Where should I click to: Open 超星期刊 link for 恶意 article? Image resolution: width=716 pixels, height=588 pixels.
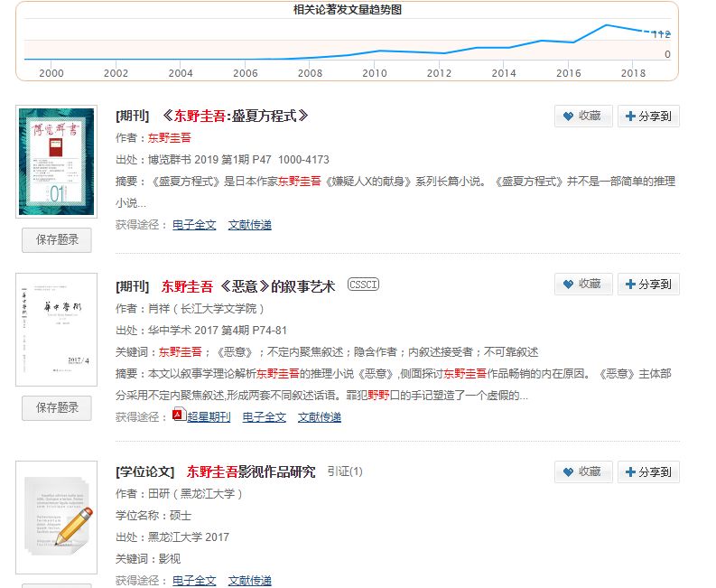pos(209,417)
